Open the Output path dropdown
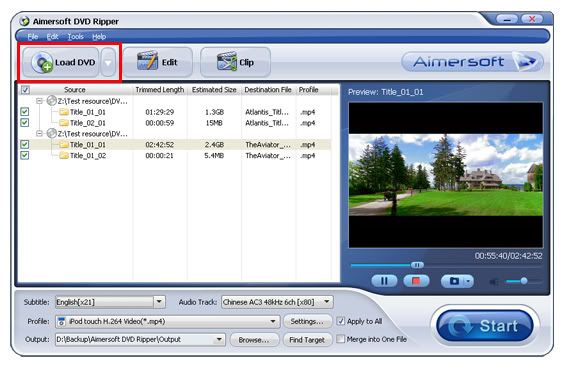The image size is (564, 366). click(219, 340)
